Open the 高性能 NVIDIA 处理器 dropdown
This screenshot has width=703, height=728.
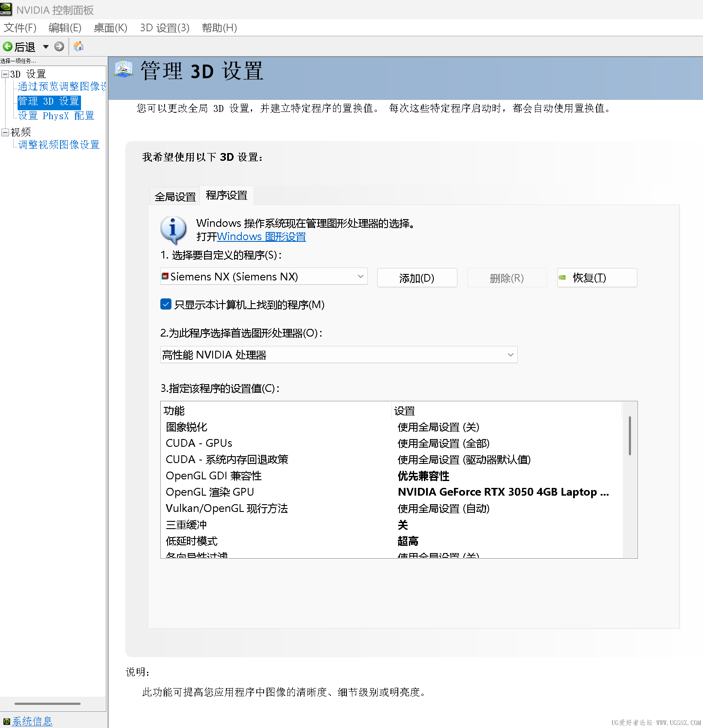[339, 355]
